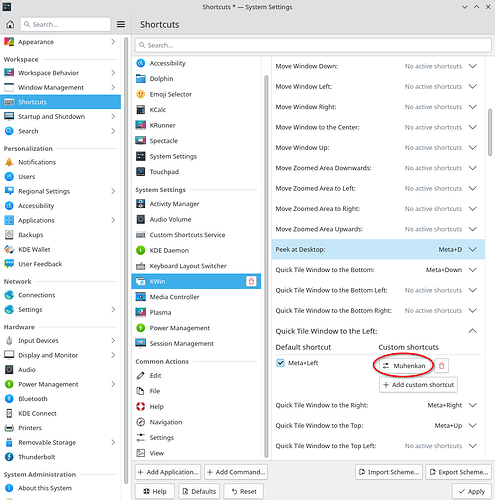Click the Spectacle screenshot icon

click(x=141, y=141)
